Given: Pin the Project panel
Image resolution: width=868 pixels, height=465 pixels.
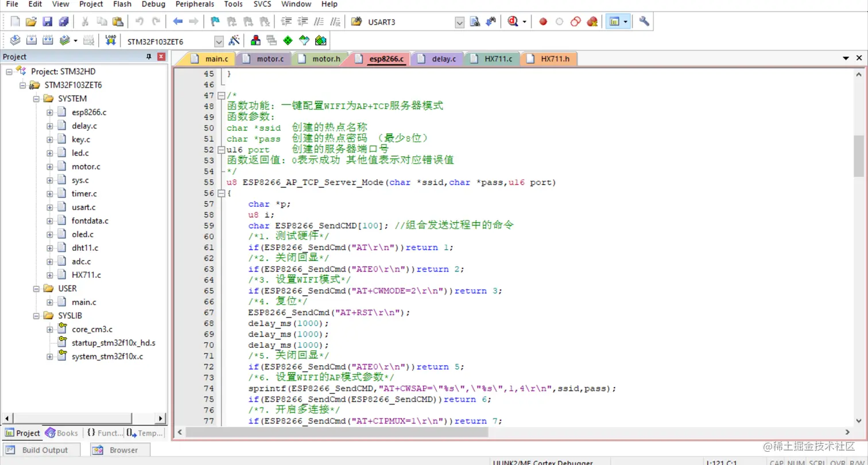Looking at the screenshot, I should pyautogui.click(x=149, y=57).
